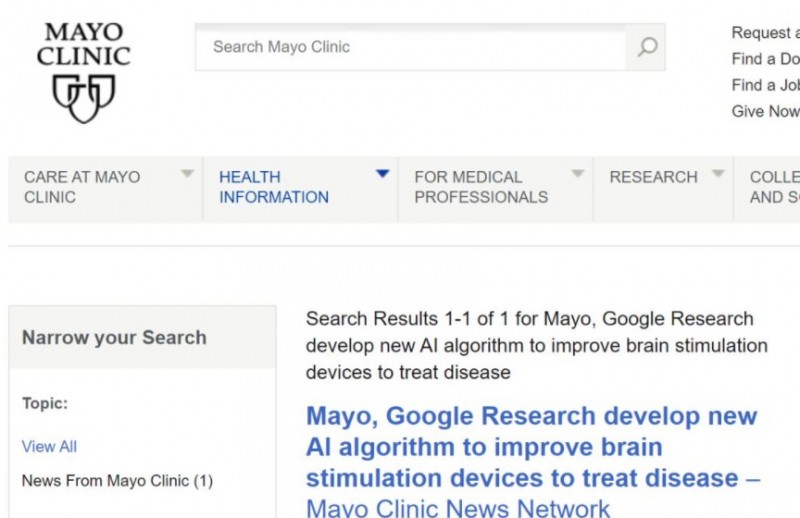Image resolution: width=800 pixels, height=518 pixels.
Task: Click the Give Now link
Action: point(765,111)
